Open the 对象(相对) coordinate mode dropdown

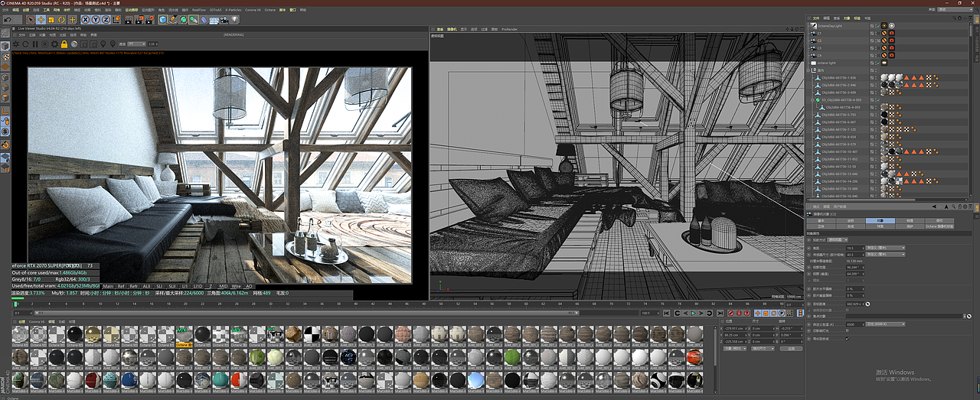click(735, 349)
